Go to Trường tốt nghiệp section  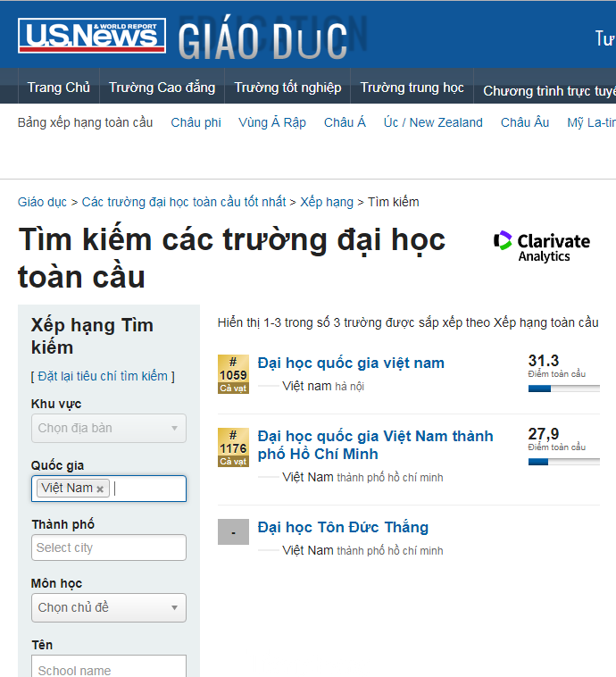coord(287,88)
